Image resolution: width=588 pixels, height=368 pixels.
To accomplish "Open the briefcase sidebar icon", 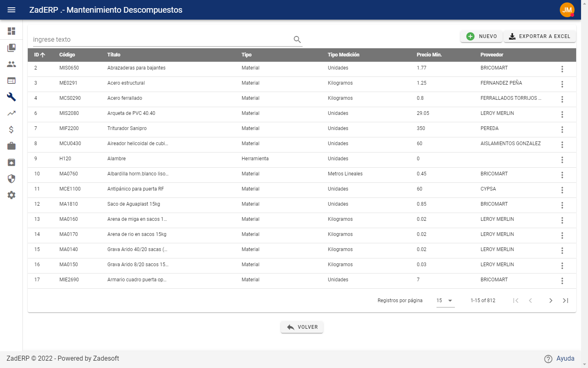I will [11, 146].
